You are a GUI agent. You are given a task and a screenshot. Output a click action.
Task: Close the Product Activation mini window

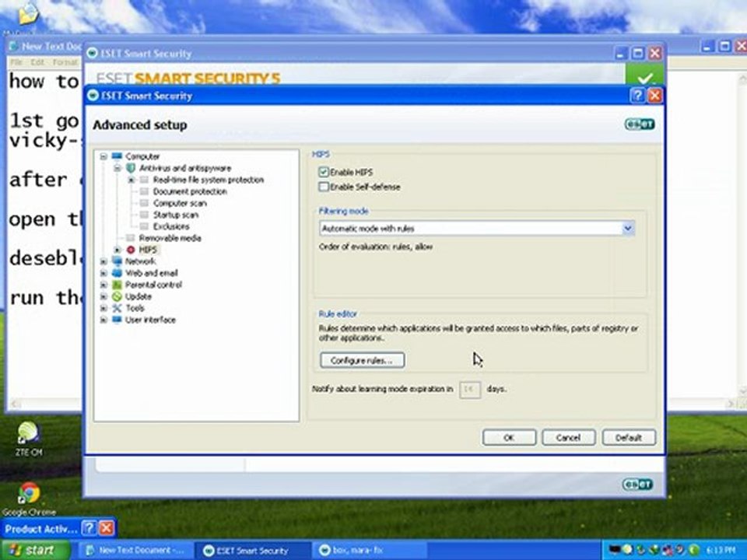[x=107, y=528]
